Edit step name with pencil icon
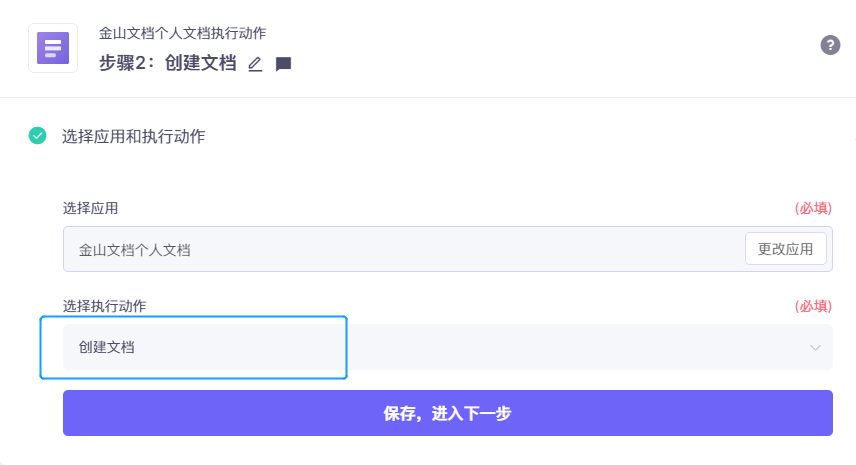 coord(255,64)
